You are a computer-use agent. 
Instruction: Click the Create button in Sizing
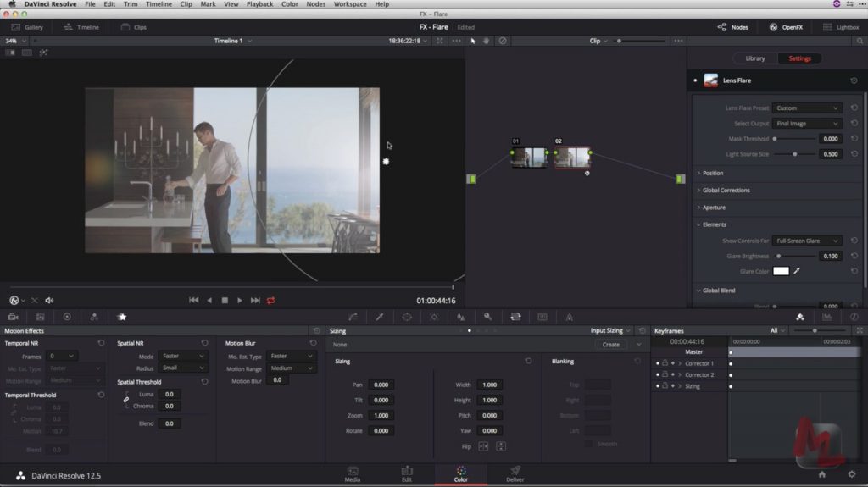click(x=610, y=345)
